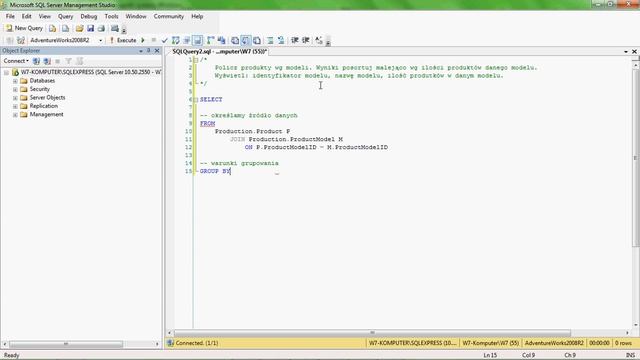Open the active files list dropdown arrow

tap(626, 52)
